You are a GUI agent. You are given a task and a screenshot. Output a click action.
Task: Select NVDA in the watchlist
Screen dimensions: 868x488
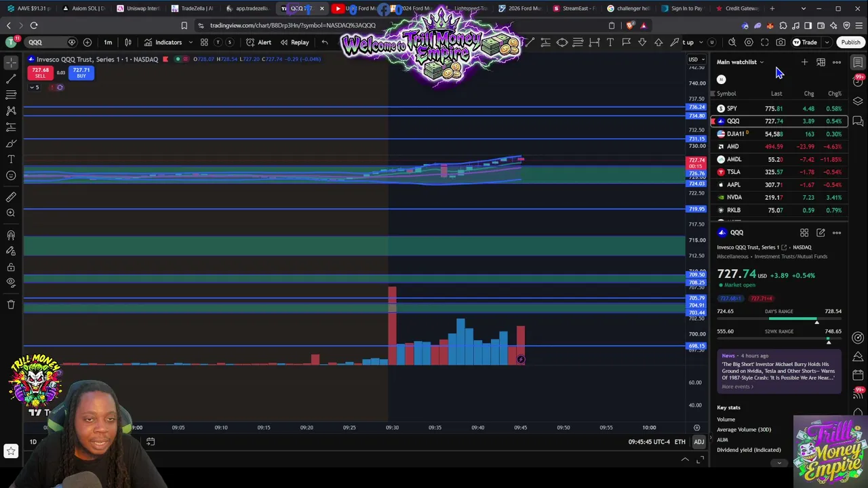tap(779, 197)
